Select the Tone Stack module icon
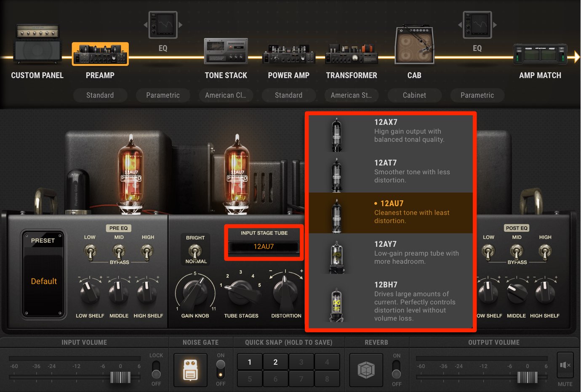Image resolution: width=581 pixels, height=392 pixels. (x=226, y=51)
